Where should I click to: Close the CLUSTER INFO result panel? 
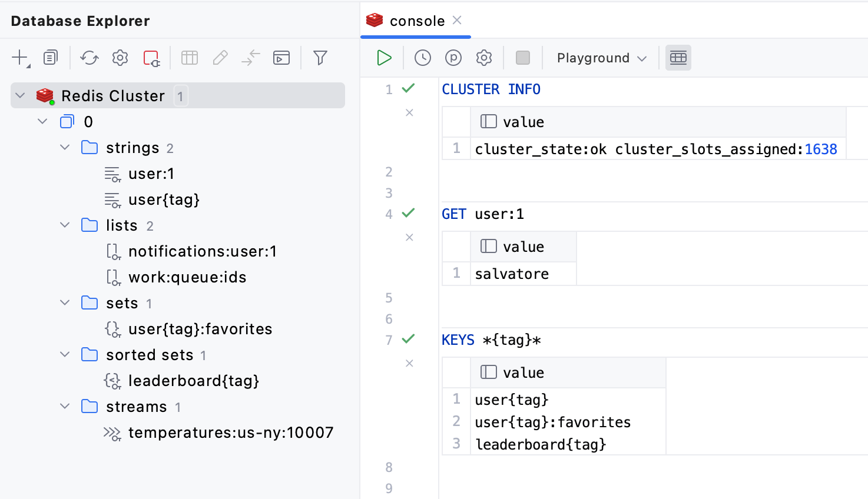(x=409, y=112)
